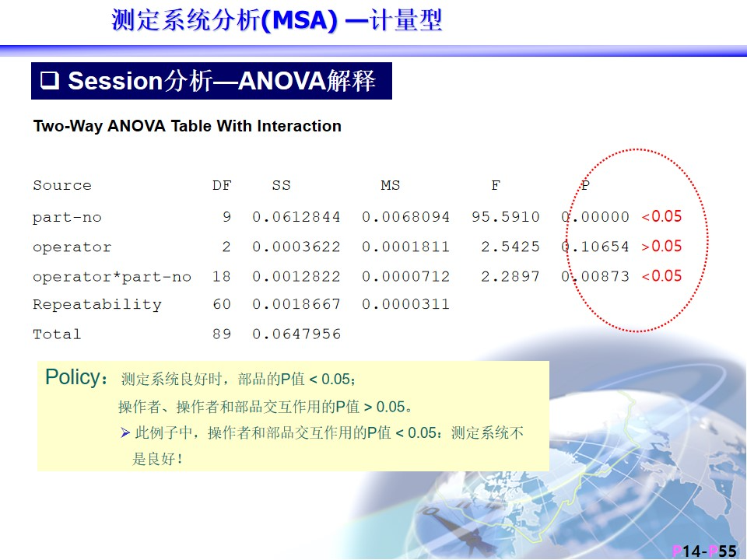Select the Two-Way ANOVA Table With Interaction heading
The width and height of the screenshot is (747, 560).
(x=187, y=126)
